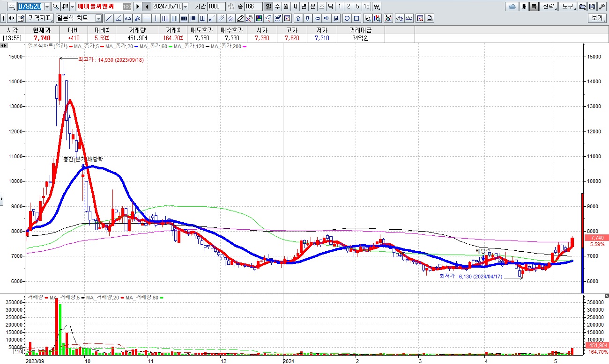Select the rectangle shape drawing tool
Screen dimensions: 609x364
[x=356, y=18]
